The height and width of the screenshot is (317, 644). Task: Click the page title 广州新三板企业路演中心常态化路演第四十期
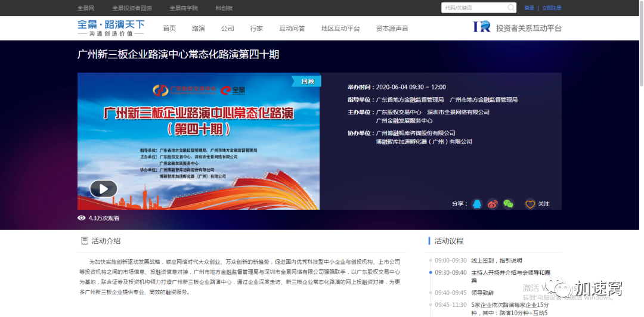tap(178, 54)
